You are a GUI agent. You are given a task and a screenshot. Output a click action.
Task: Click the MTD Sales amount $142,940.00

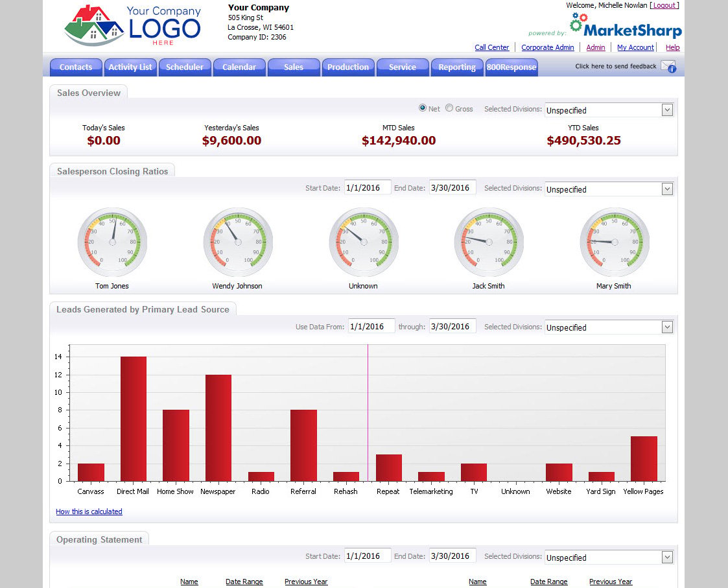(x=399, y=141)
